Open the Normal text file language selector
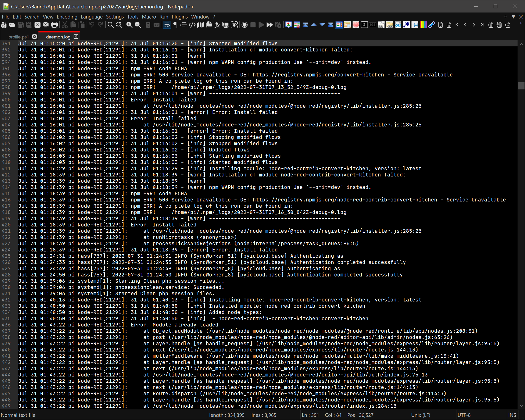Viewport: 525px width, 420px height. tap(18, 415)
